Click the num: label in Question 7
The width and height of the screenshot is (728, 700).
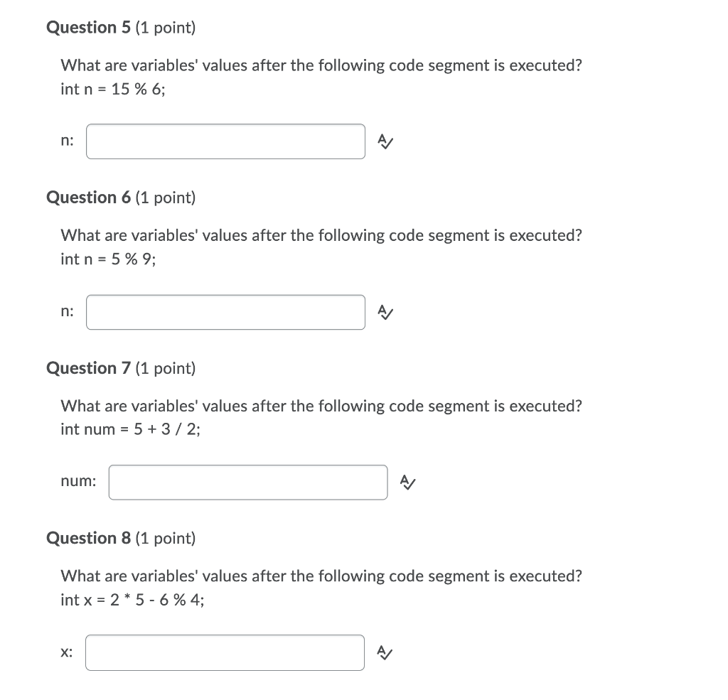[x=77, y=481]
